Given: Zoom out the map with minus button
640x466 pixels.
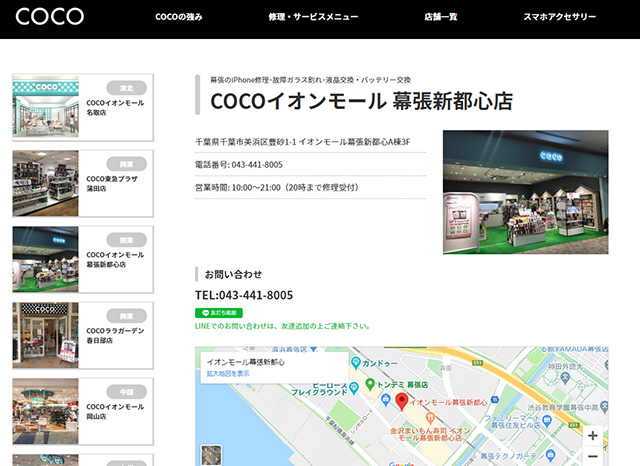Looking at the screenshot, I should (593, 456).
